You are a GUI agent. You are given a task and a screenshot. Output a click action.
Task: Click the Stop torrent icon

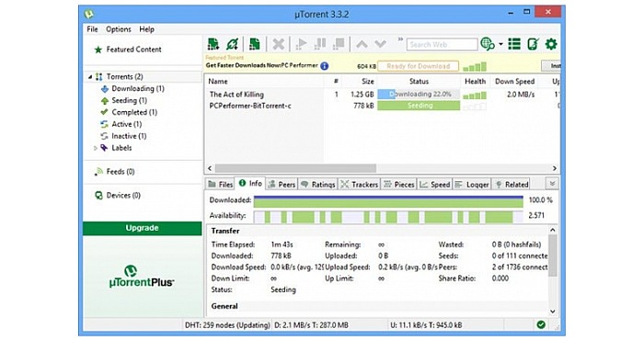(x=339, y=44)
